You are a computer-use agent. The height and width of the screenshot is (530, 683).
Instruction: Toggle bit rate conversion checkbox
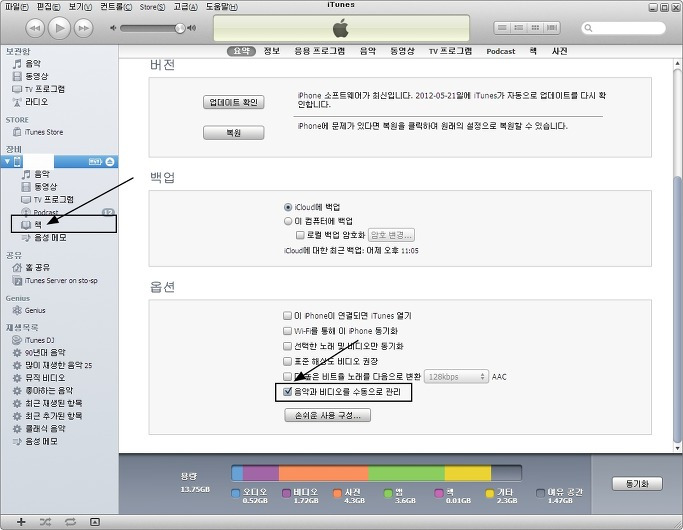(x=287, y=377)
